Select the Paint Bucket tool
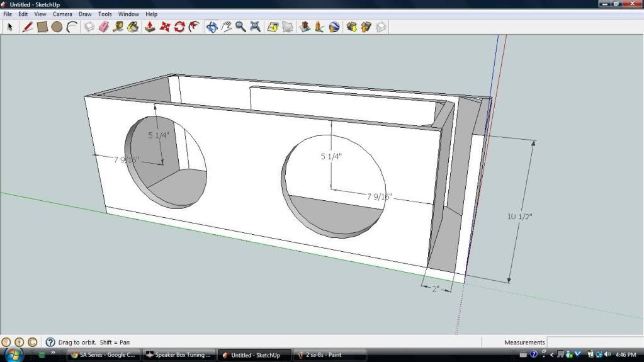This screenshot has width=644, height=362. coord(133,27)
